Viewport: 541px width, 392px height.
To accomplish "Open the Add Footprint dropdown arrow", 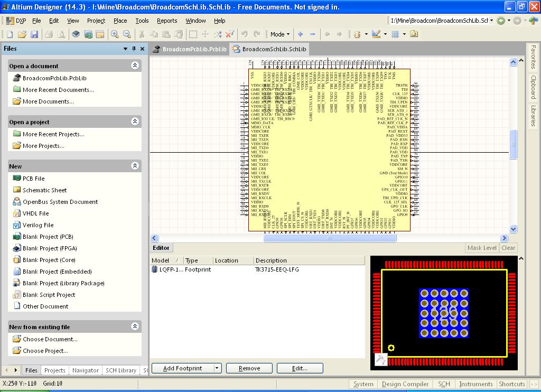I will coord(217,368).
